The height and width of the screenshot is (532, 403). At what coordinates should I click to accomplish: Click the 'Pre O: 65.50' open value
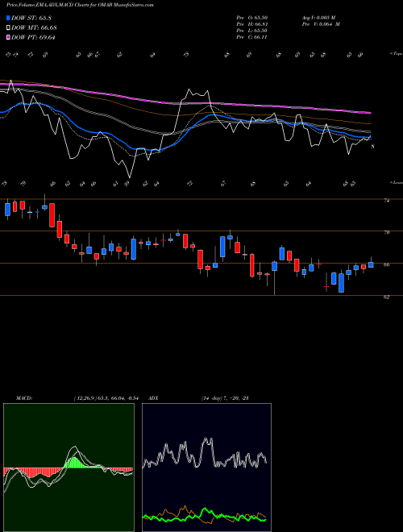click(252, 18)
